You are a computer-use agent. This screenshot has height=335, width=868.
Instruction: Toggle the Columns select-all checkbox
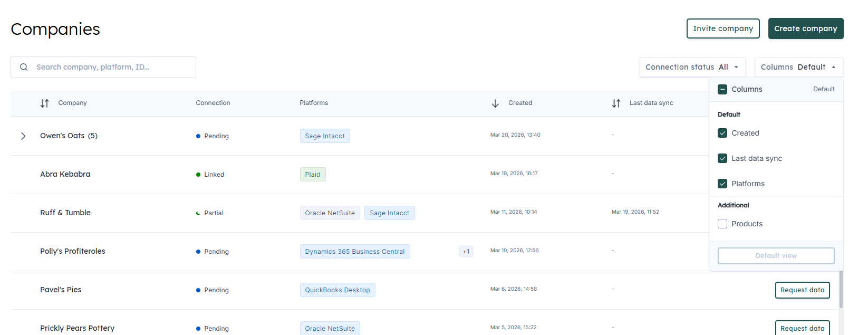722,89
